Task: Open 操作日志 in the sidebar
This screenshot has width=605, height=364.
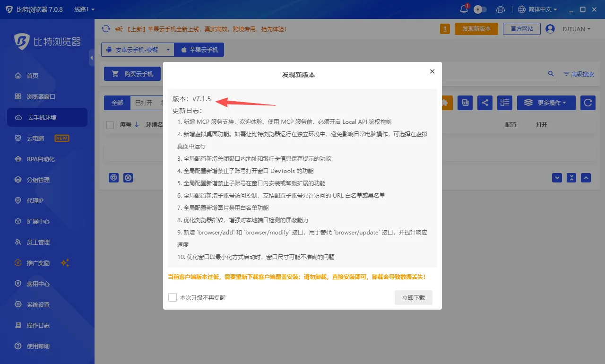Action: tap(47, 325)
